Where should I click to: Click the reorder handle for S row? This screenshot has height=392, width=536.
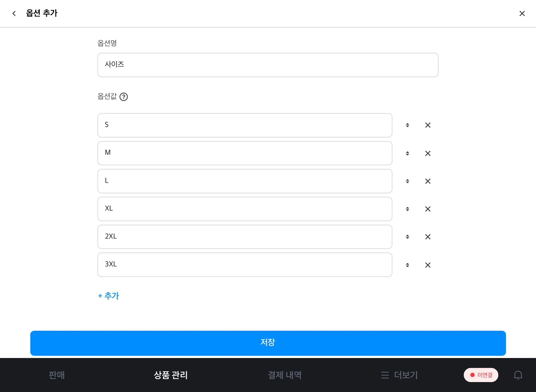coord(407,125)
